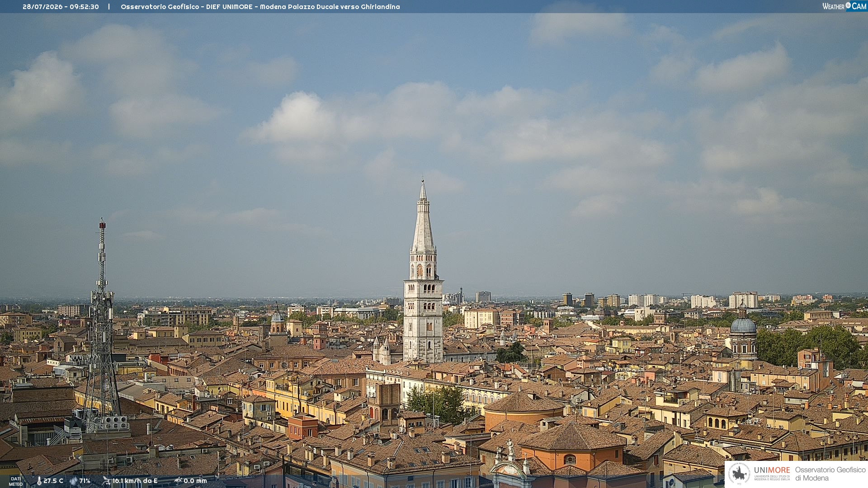Click the 28/07/2026 - 09:52:30 timestamp
This screenshot has width=868, height=488.
click(x=61, y=7)
